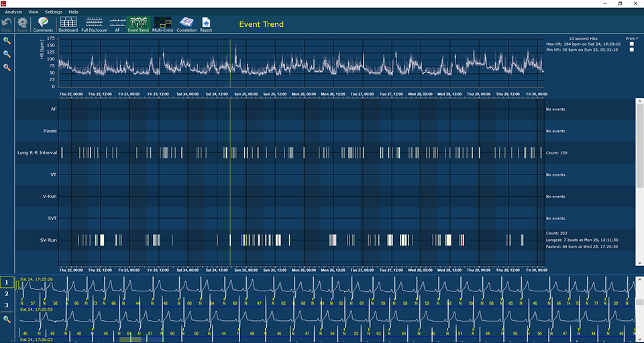644x343 pixels.
Task: Click the zoom out magnifier beside HR graph
Action: tap(7, 54)
